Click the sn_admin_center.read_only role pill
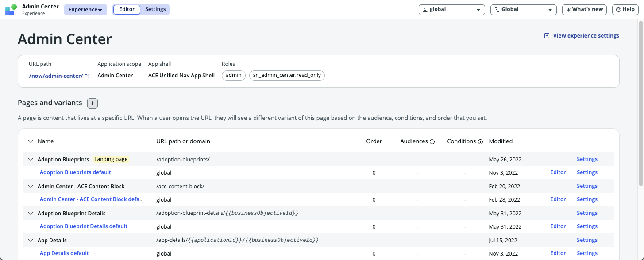Viewport: 644px width, 260px height. 287,76
